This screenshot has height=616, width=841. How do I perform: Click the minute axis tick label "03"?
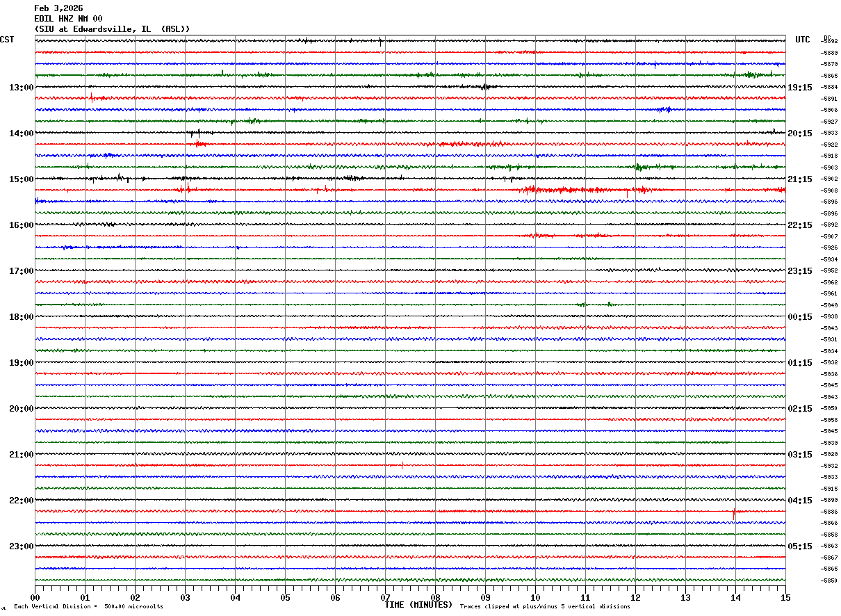[x=185, y=597]
